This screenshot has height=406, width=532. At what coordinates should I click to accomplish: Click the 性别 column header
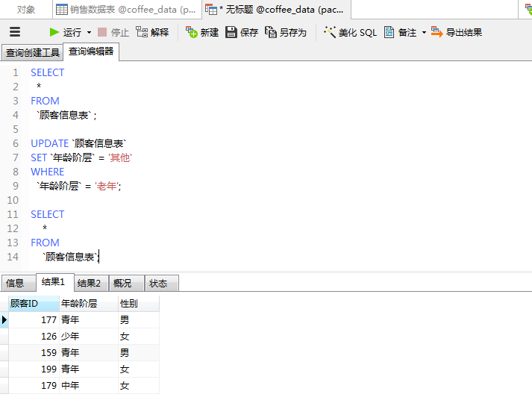point(139,304)
